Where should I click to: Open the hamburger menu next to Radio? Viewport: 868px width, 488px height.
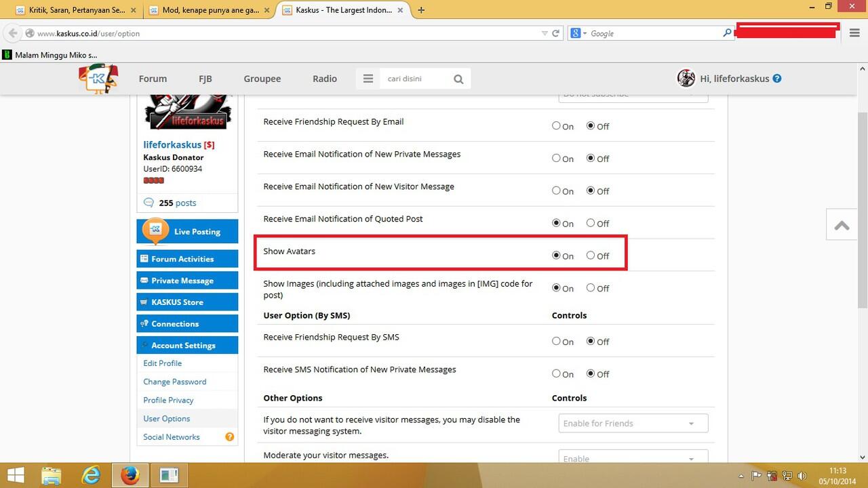tap(368, 79)
